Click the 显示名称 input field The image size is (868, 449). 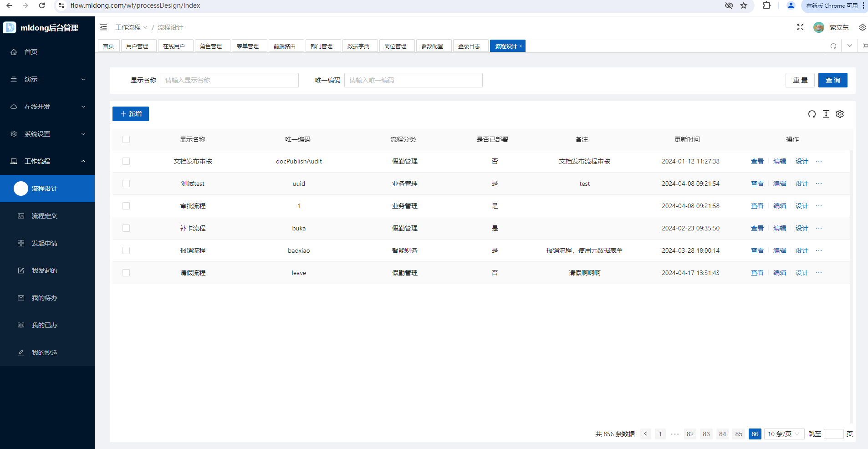[229, 80]
